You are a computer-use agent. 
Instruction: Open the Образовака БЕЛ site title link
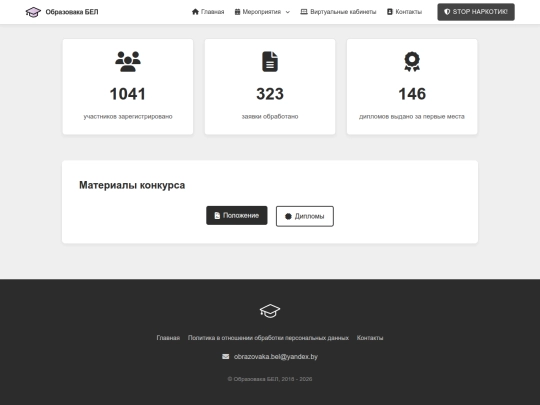(x=72, y=12)
